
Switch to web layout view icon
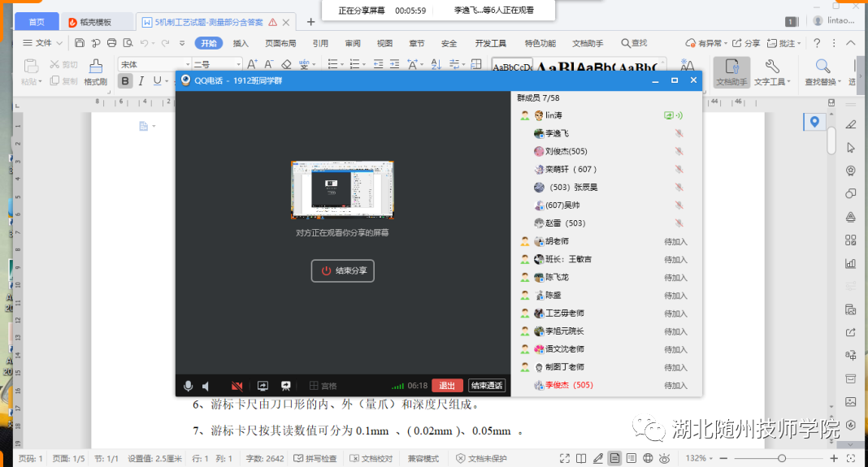coord(648,458)
